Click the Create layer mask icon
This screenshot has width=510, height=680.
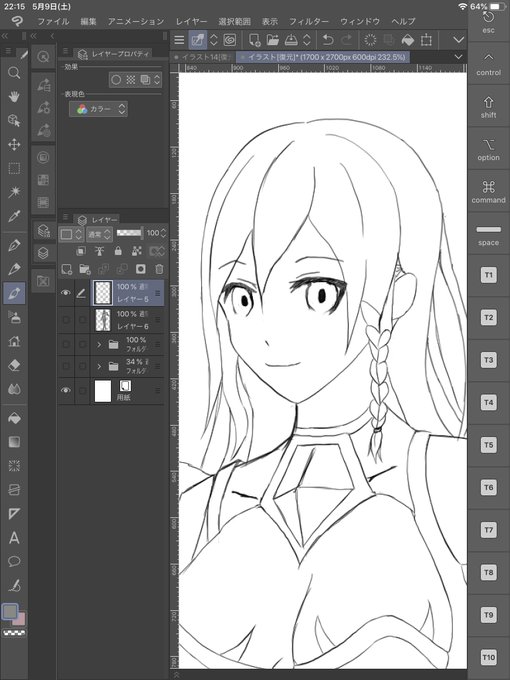[x=141, y=269]
